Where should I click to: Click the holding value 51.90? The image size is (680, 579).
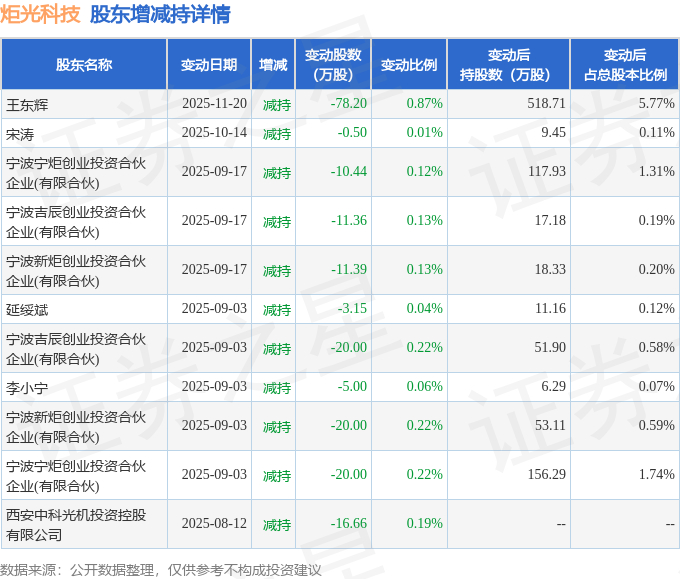click(x=550, y=347)
